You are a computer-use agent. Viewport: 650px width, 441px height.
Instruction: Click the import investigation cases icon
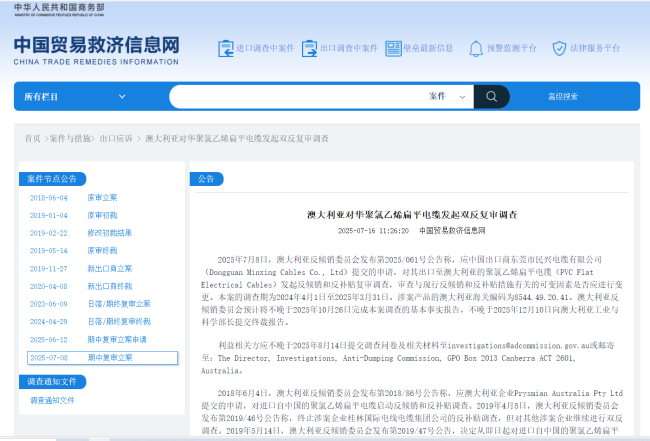tap(226, 48)
